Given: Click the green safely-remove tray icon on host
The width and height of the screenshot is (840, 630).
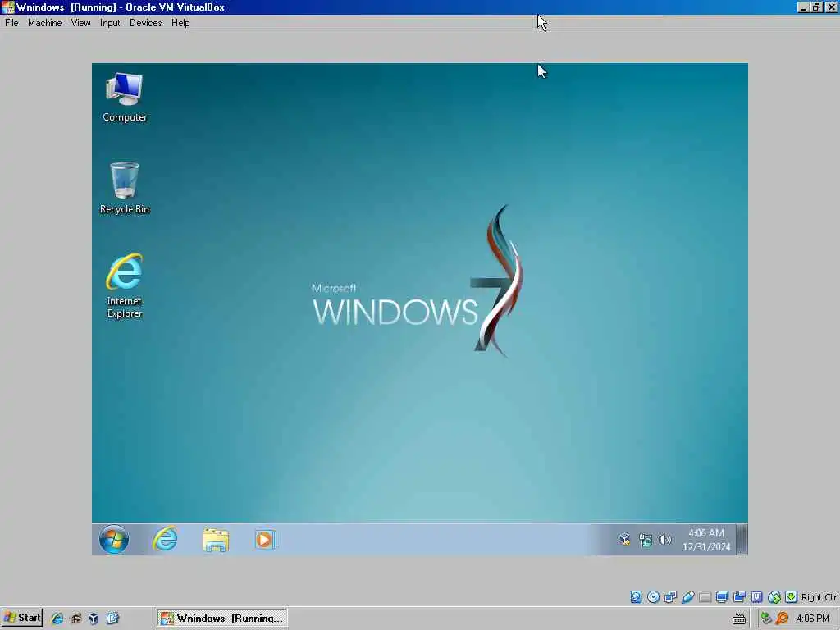Looking at the screenshot, I should tap(766, 619).
